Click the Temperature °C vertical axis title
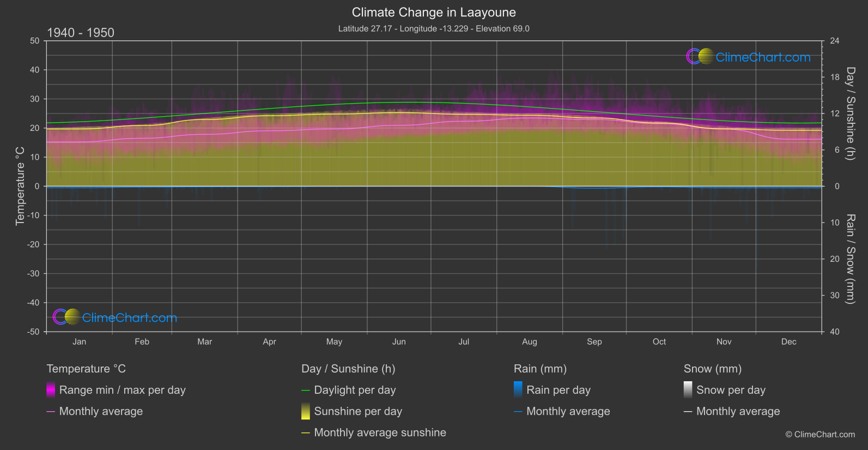This screenshot has height=450, width=868. pyautogui.click(x=20, y=186)
